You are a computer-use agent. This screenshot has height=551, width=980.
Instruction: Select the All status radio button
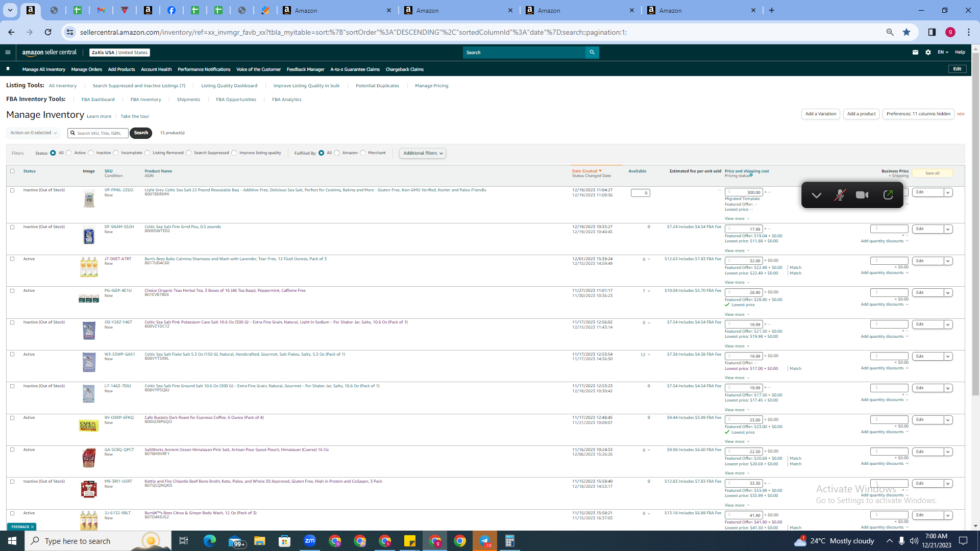tap(53, 153)
